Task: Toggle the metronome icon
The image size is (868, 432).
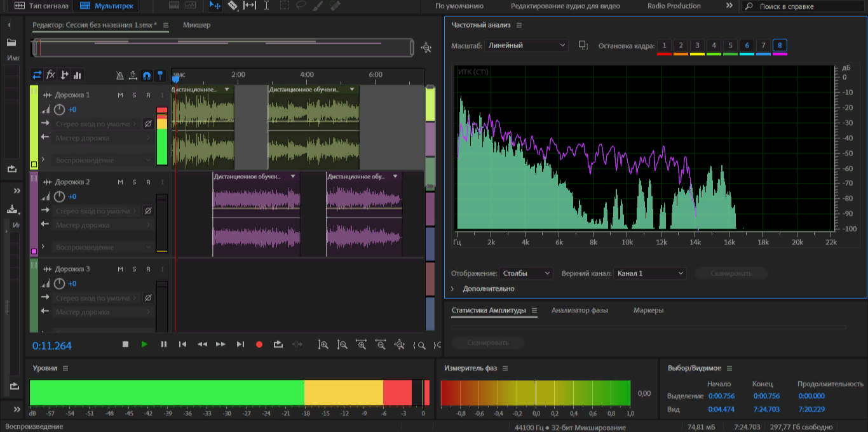Action: click(119, 75)
